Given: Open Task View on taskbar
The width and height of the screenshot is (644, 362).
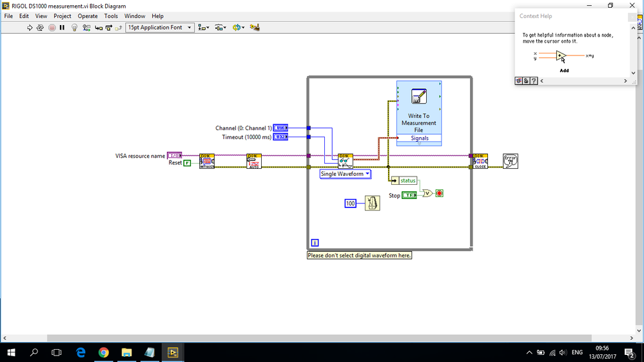Looking at the screenshot, I should [56, 352].
